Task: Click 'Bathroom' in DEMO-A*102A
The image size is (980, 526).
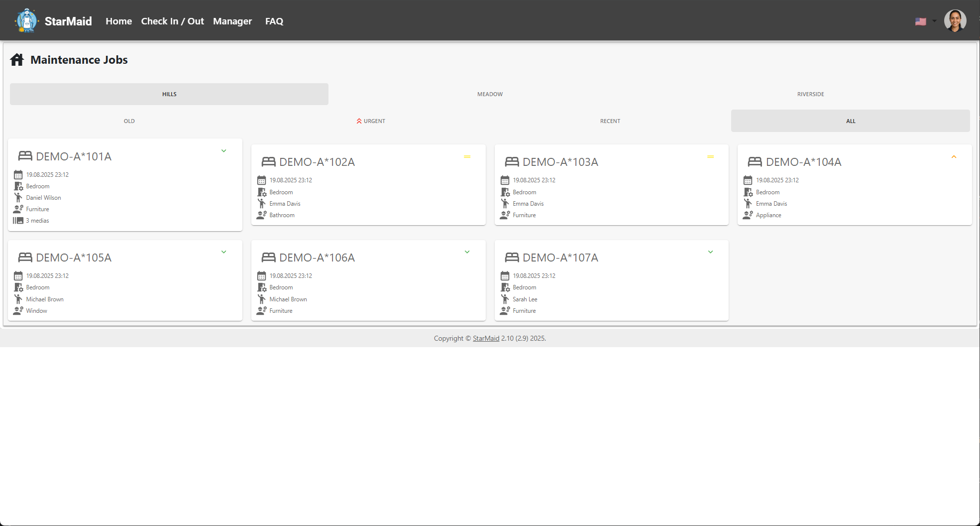Action: coord(282,215)
